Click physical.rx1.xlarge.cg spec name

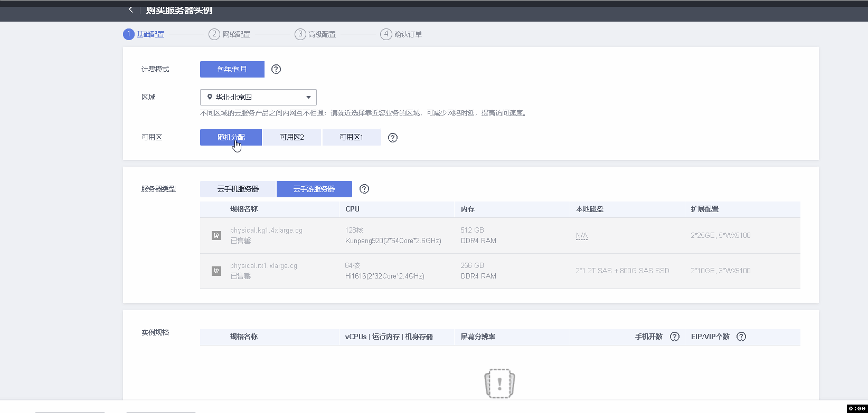(x=263, y=266)
